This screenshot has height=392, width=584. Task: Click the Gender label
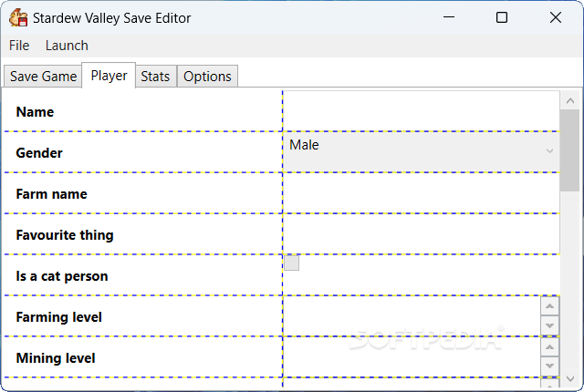pos(39,153)
